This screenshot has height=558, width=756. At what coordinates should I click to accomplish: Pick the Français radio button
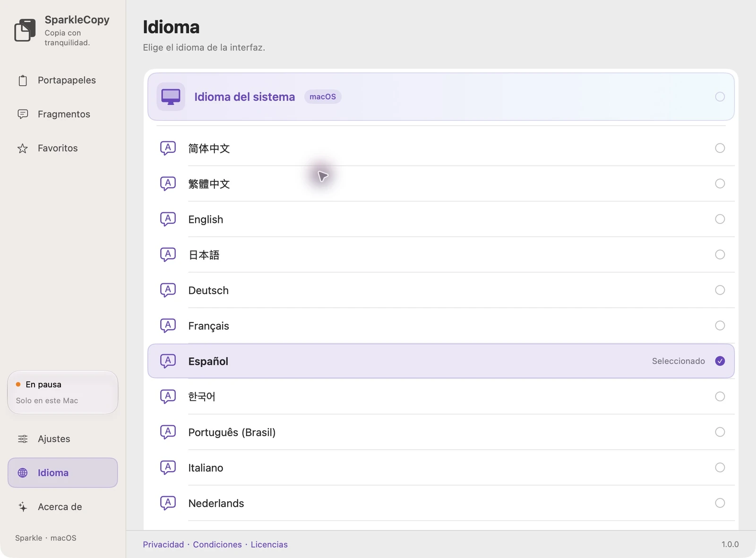(720, 325)
